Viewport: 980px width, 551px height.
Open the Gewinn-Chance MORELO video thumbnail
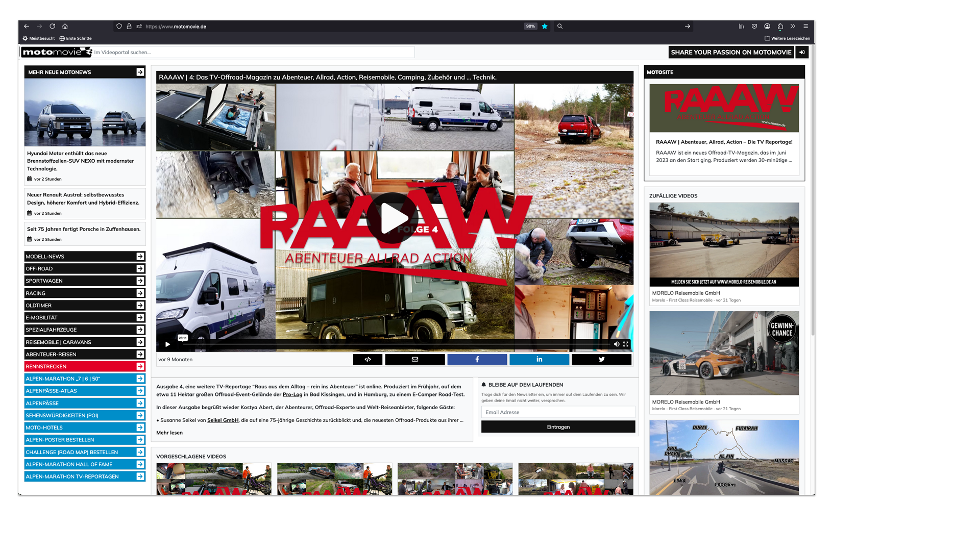pos(724,353)
